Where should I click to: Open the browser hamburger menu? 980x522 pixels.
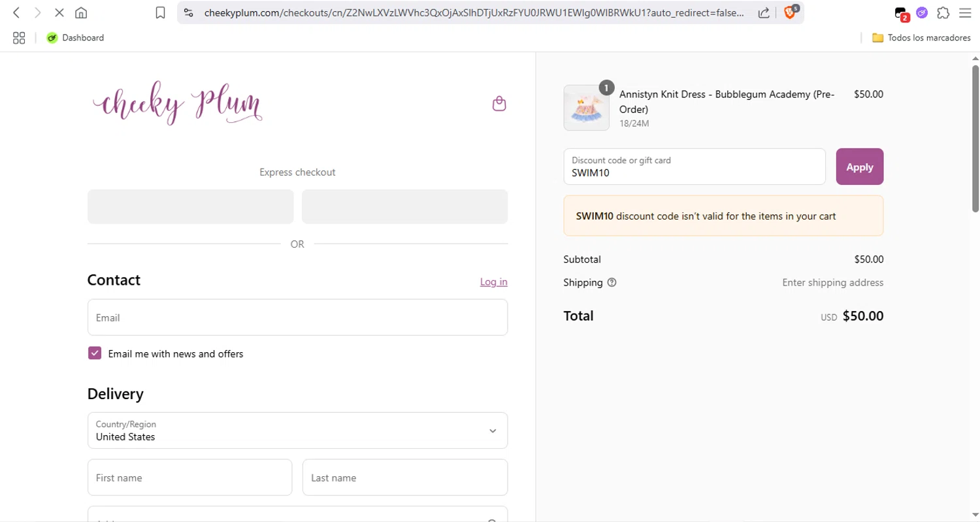[964, 12]
